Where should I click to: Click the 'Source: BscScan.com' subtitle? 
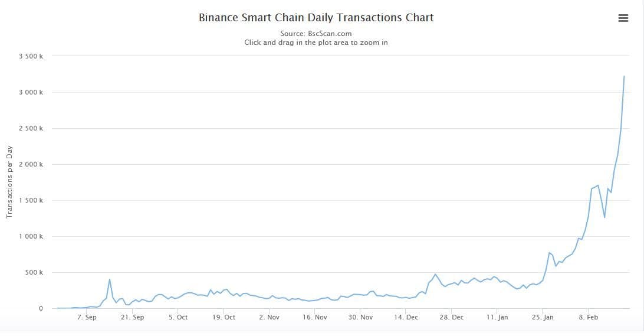(316, 34)
